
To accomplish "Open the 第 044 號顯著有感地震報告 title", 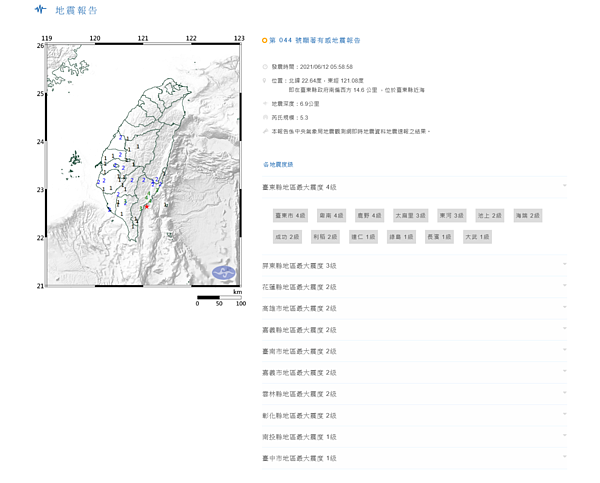I will click(x=315, y=41).
